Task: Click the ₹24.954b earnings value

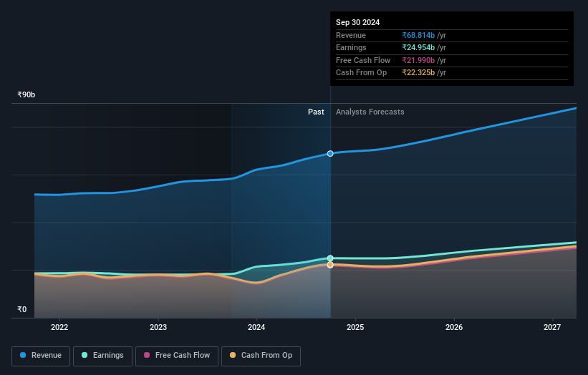Action: tap(418, 47)
